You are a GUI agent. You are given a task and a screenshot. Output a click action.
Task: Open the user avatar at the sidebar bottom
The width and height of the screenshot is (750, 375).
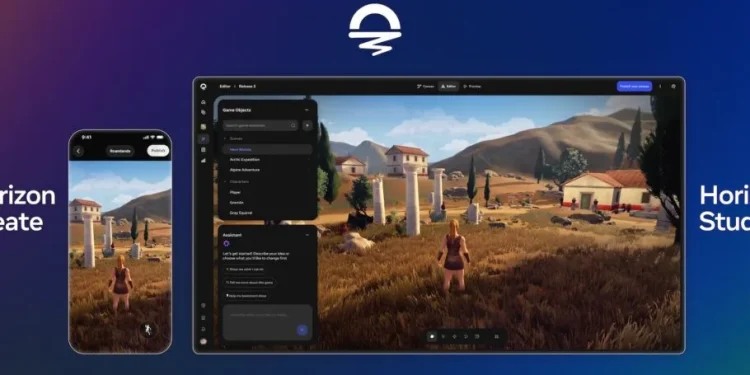tap(203, 342)
